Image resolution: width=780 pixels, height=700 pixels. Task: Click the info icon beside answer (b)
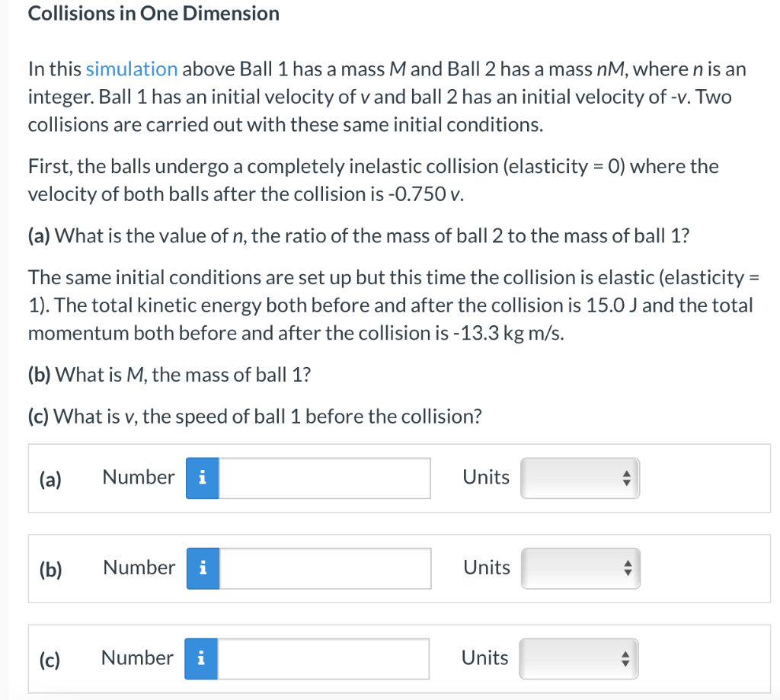click(x=202, y=568)
